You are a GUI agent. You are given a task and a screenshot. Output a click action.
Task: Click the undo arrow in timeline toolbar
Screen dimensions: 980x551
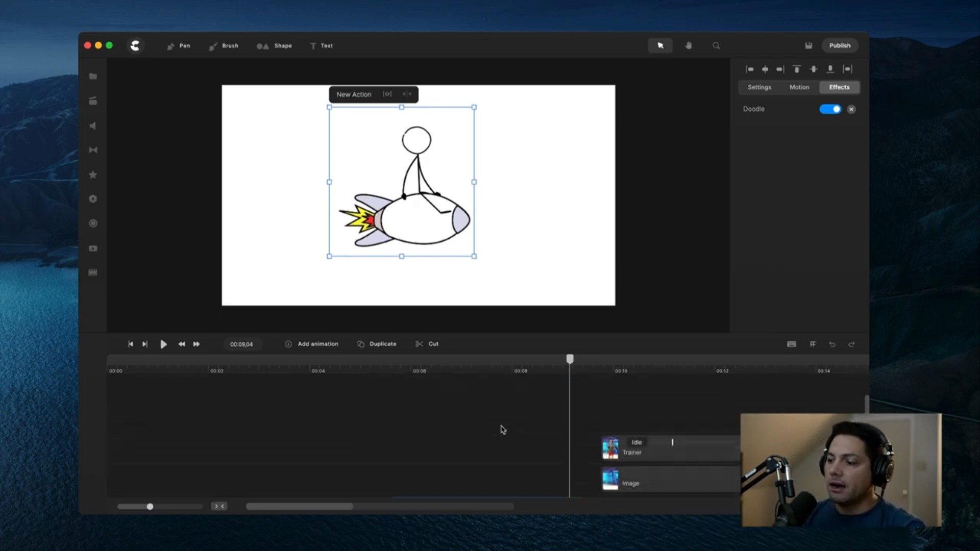(832, 344)
